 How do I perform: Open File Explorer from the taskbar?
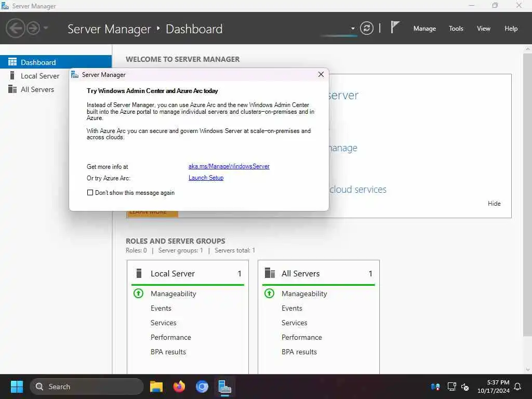156,387
